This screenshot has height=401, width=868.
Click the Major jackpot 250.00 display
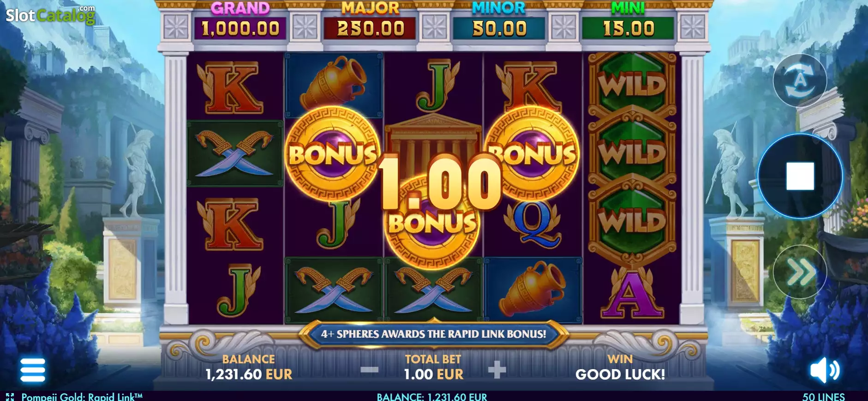tap(370, 28)
